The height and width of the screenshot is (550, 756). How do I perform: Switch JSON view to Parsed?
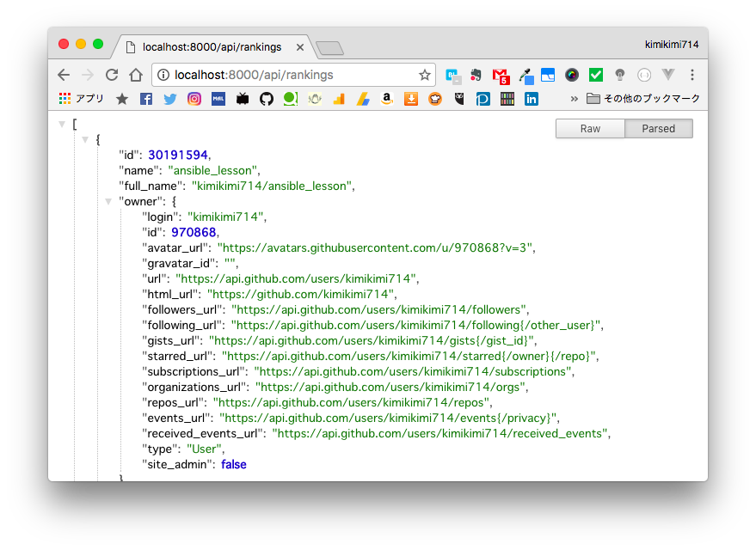pyautogui.click(x=659, y=129)
